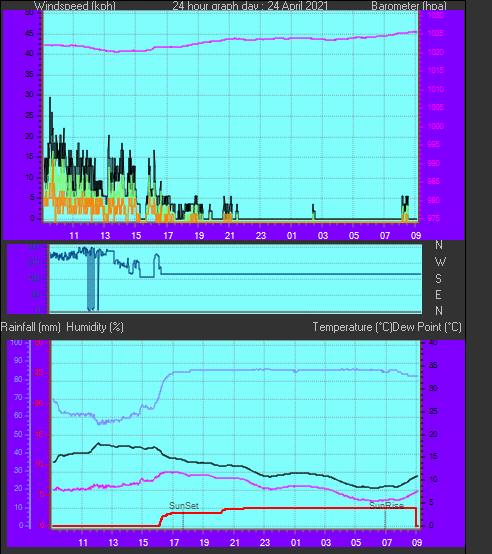This screenshot has height=554, width=492.
Task: Click the W wind direction label
Action: [440, 262]
